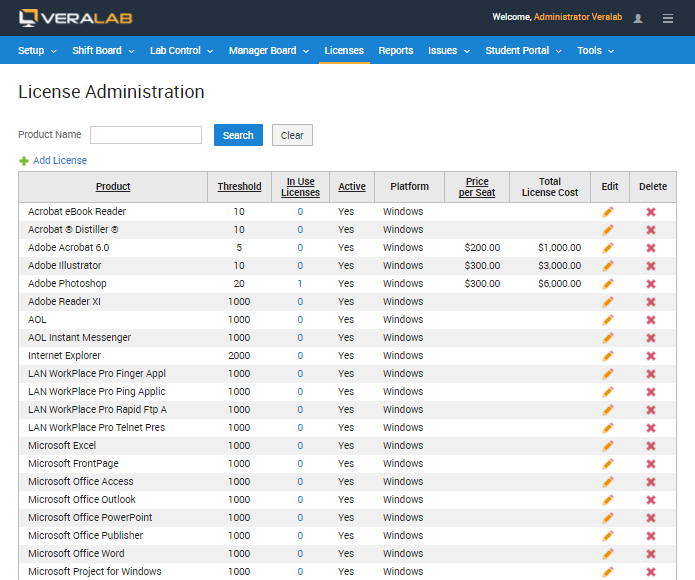Click the Microsoft Project for Windows row name
Viewport: 695px width, 580px height.
(95, 572)
